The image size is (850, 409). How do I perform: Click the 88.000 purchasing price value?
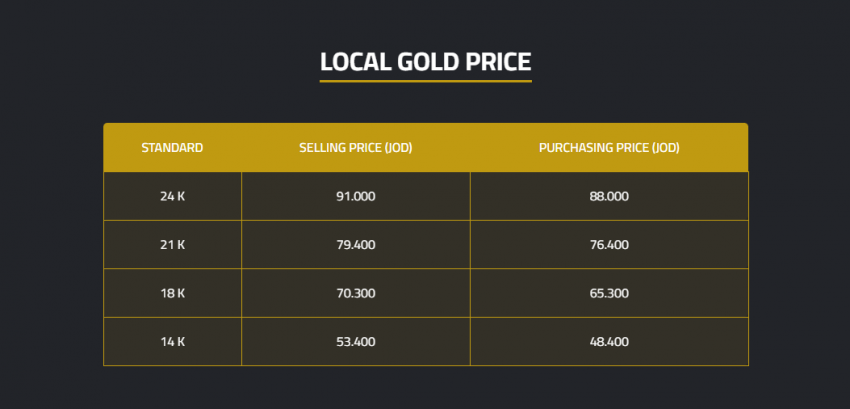[x=609, y=196]
